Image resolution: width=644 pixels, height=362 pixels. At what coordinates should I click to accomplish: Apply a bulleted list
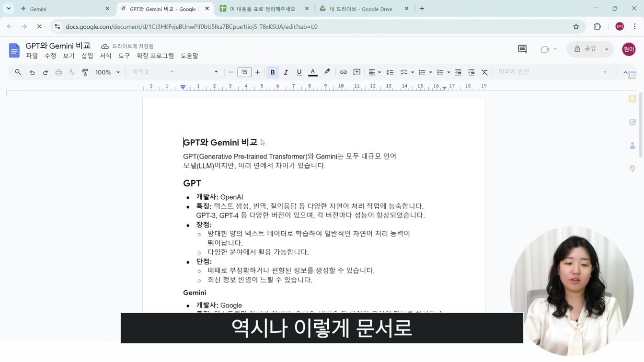[x=422, y=72]
